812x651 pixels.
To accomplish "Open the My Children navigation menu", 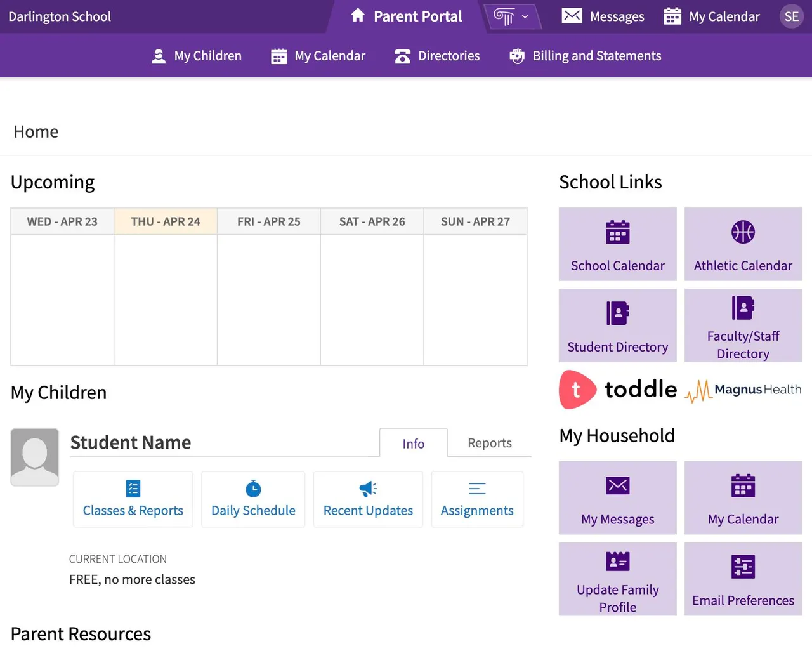I will 197,56.
